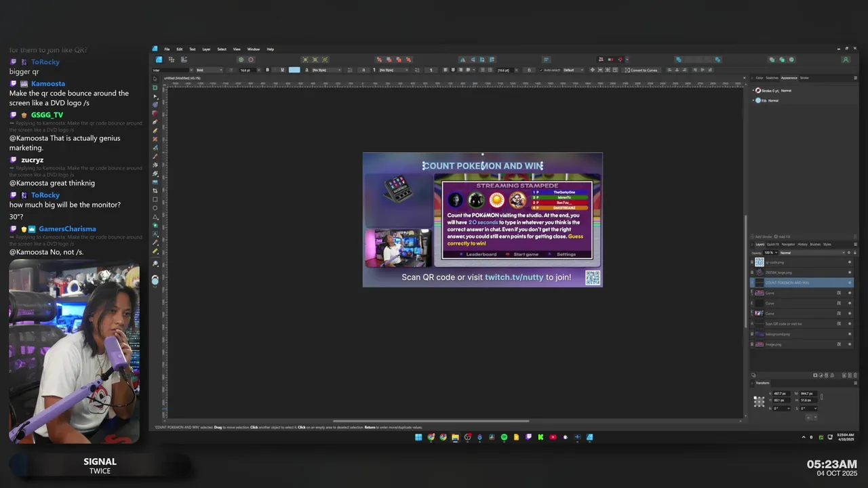Open the font weight dropdown showing Bold
Image resolution: width=868 pixels, height=488 pixels.
click(x=209, y=70)
